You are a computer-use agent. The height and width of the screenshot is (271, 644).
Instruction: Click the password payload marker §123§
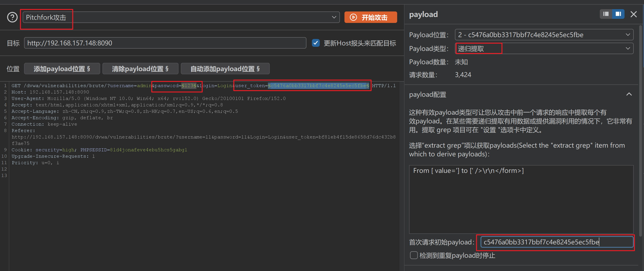[189, 86]
